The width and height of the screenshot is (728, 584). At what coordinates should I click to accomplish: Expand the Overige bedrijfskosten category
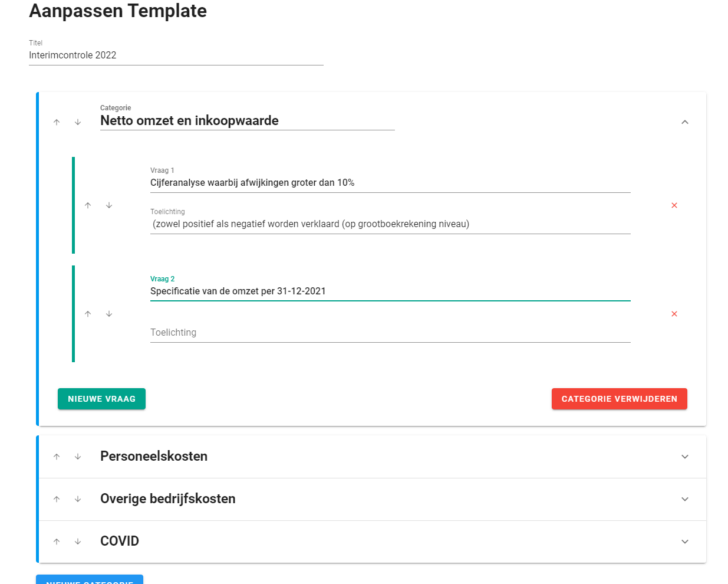tap(685, 499)
